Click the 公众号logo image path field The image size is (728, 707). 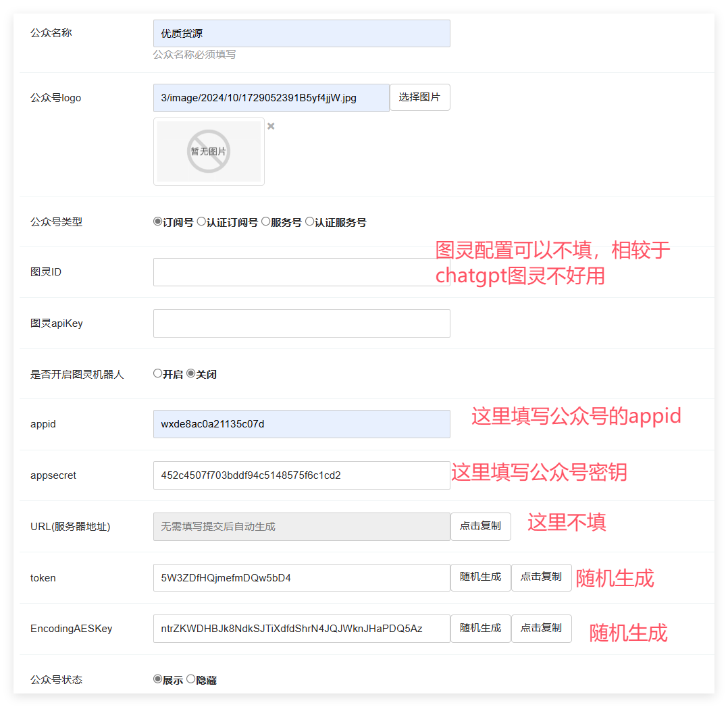pos(271,98)
